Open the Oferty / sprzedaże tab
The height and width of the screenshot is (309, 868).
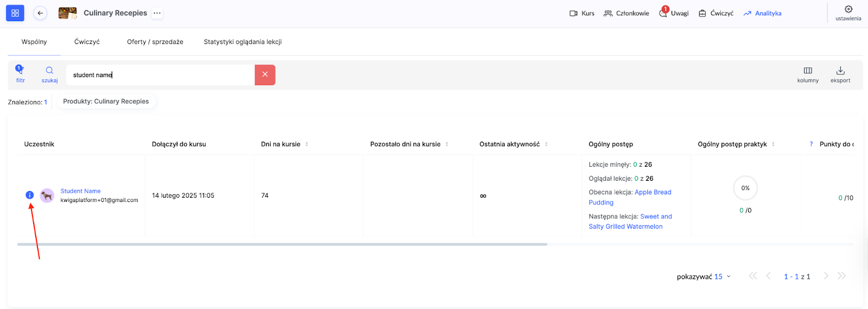[x=155, y=42]
